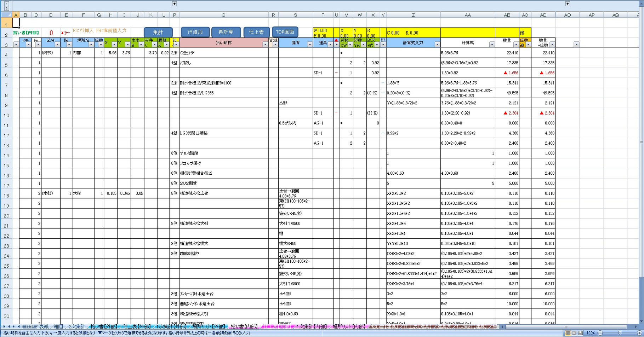Expand grouped columns with plus near column P
This screenshot has height=337, width=644.
[174, 4]
